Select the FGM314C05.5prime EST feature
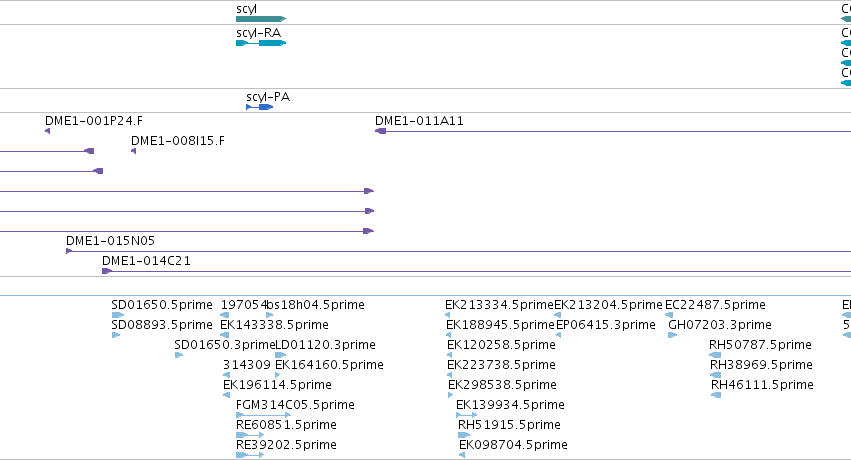This screenshot has height=460, width=851. click(x=263, y=415)
